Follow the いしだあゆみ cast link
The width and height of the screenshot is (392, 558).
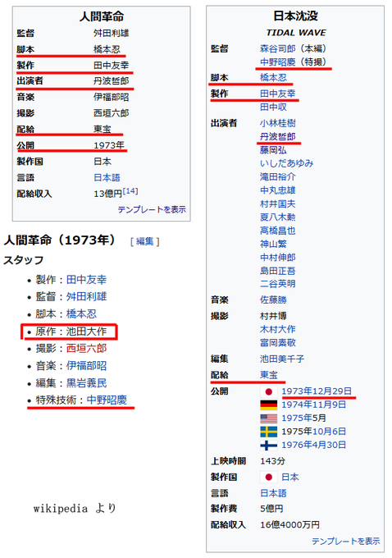[286, 163]
